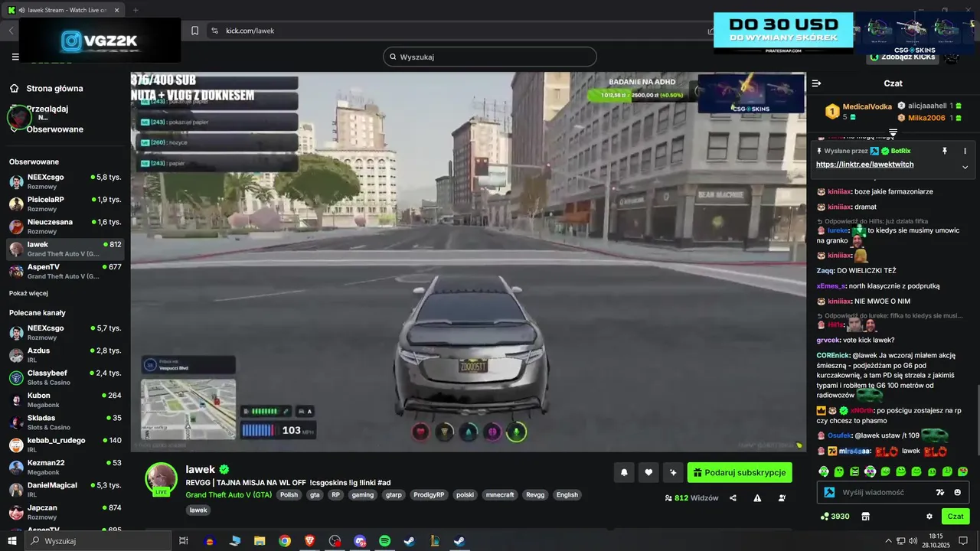Send message with Czat button
This screenshot has width=980, height=551.
955,517
